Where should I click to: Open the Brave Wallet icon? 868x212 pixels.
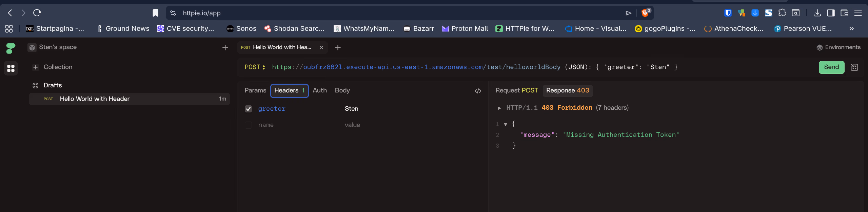[x=844, y=13]
